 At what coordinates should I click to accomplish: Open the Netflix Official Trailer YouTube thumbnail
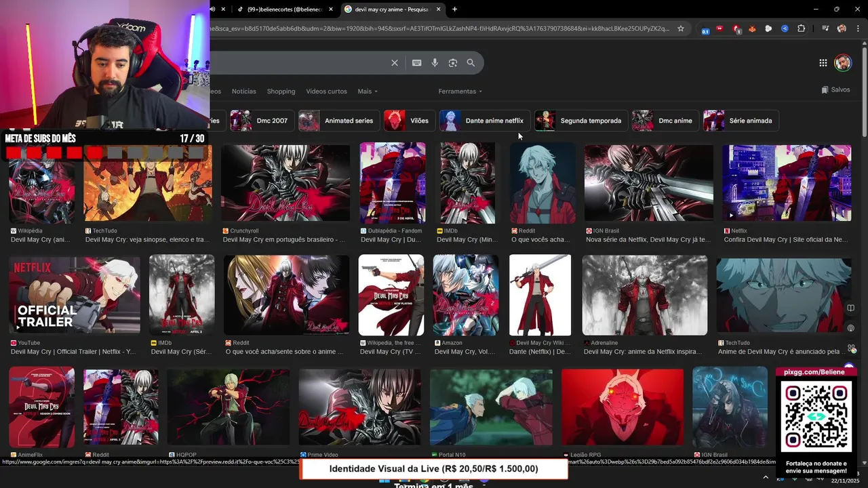[x=75, y=295]
